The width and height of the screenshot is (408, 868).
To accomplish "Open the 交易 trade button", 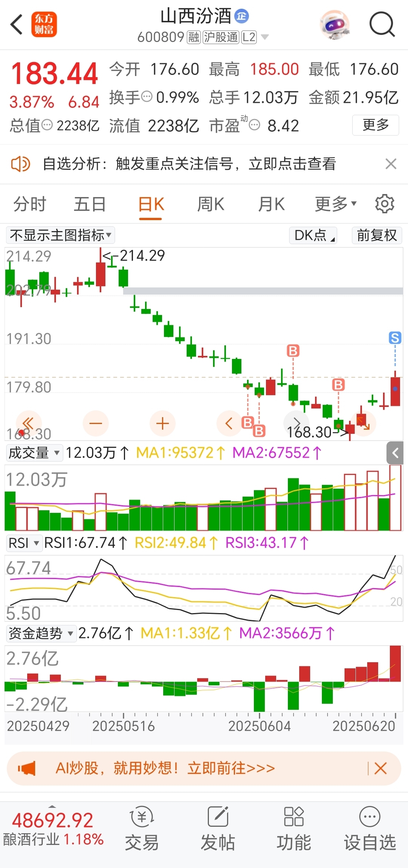I will pyautogui.click(x=142, y=829).
